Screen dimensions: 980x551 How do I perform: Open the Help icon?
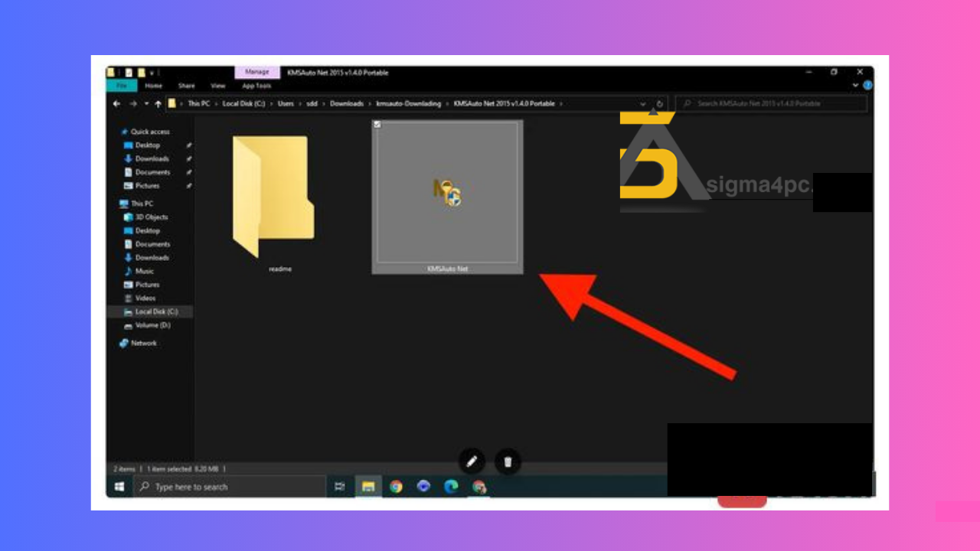point(867,86)
